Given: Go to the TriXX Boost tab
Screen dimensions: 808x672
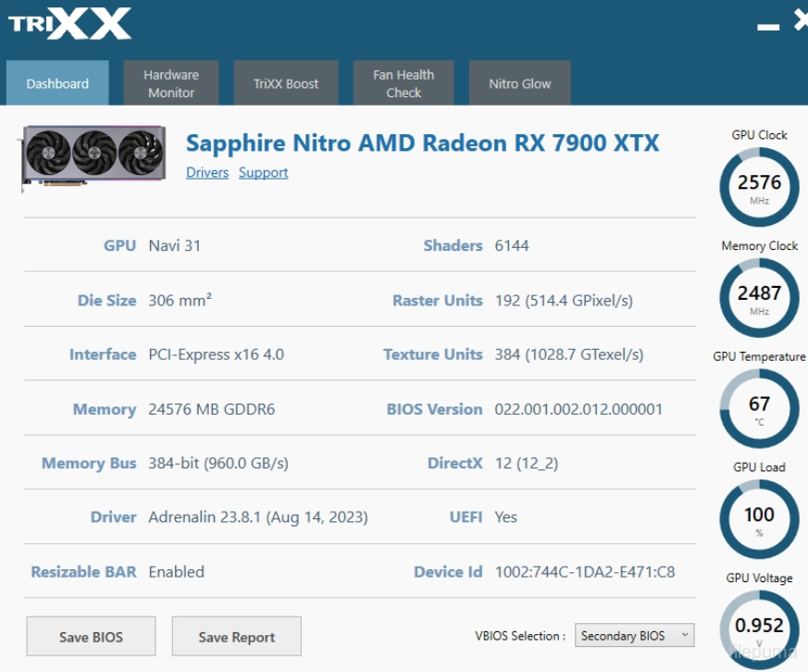Looking at the screenshot, I should (x=286, y=83).
